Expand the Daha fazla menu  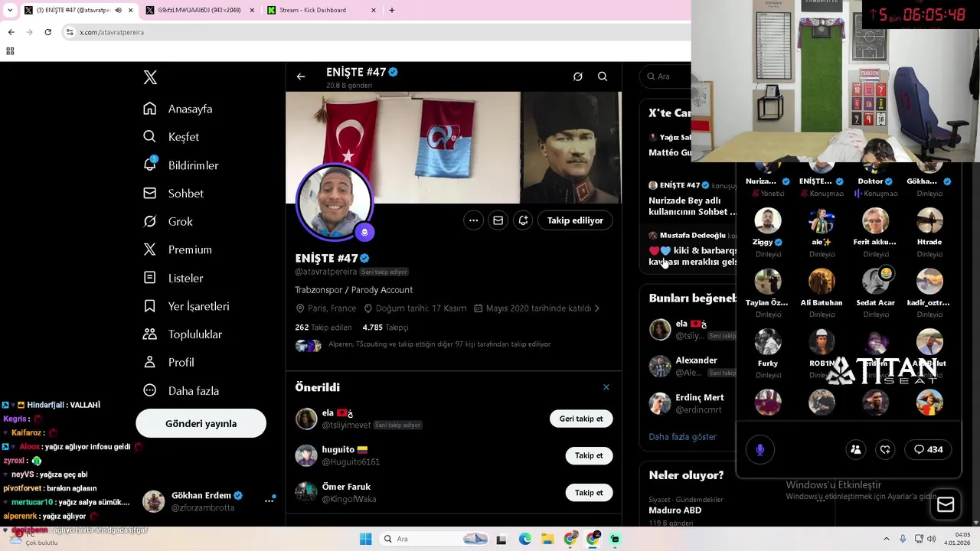[181, 390]
